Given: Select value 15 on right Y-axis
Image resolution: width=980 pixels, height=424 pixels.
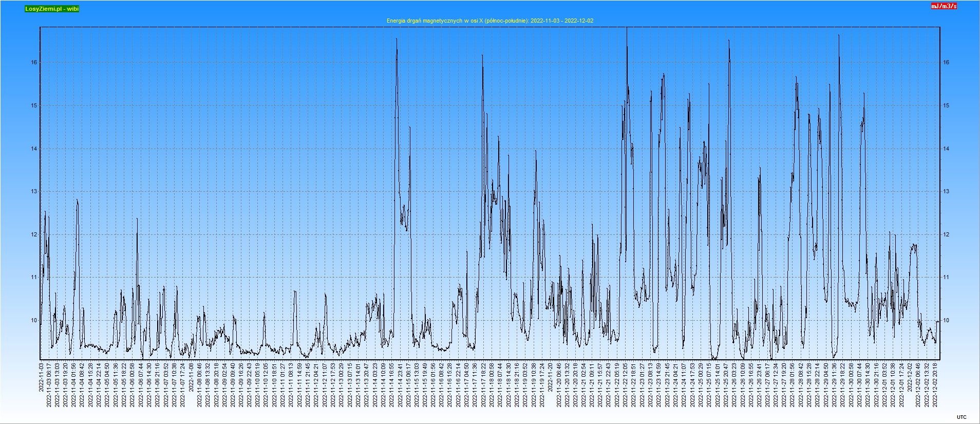Looking at the screenshot, I should point(946,106).
